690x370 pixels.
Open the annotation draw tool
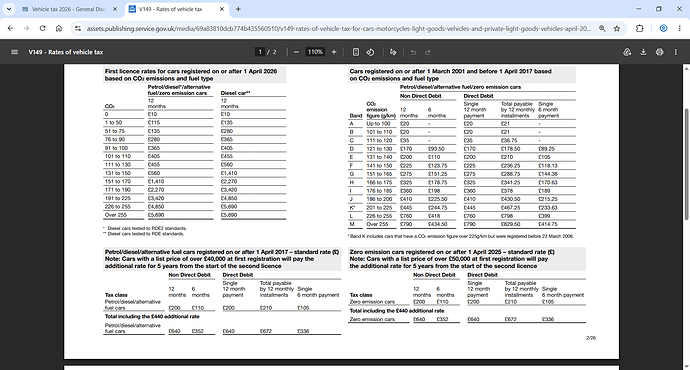pyautogui.click(x=393, y=52)
